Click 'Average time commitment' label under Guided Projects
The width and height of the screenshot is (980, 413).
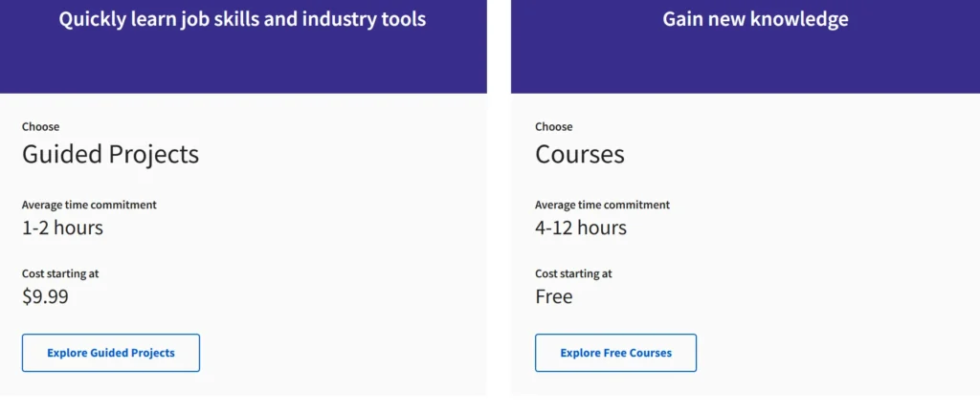pos(89,205)
